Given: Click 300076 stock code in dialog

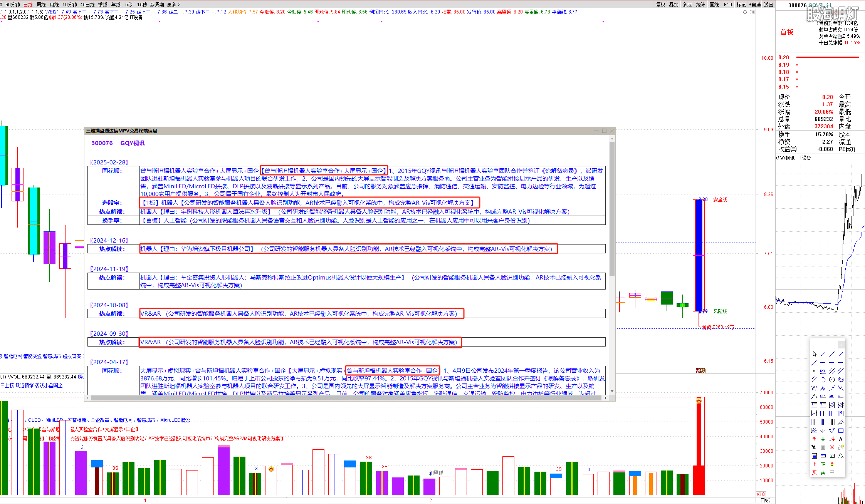Looking at the screenshot, I should tap(102, 143).
